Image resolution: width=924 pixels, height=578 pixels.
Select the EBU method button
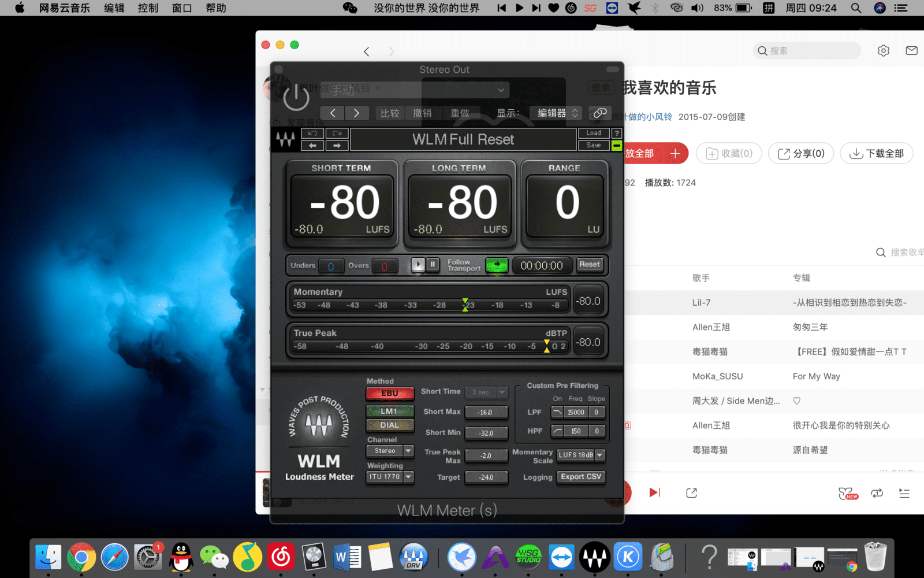coord(390,393)
